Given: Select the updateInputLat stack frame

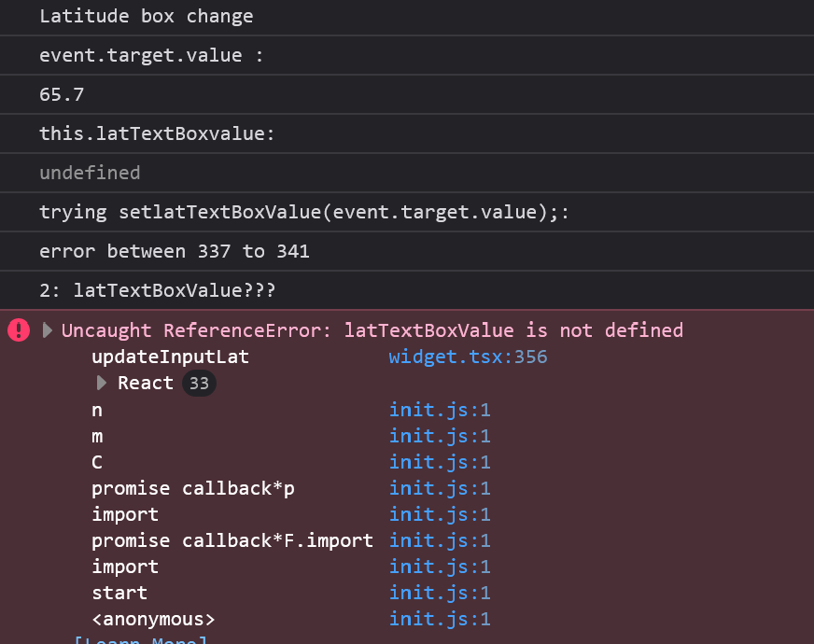Looking at the screenshot, I should 170,357.
